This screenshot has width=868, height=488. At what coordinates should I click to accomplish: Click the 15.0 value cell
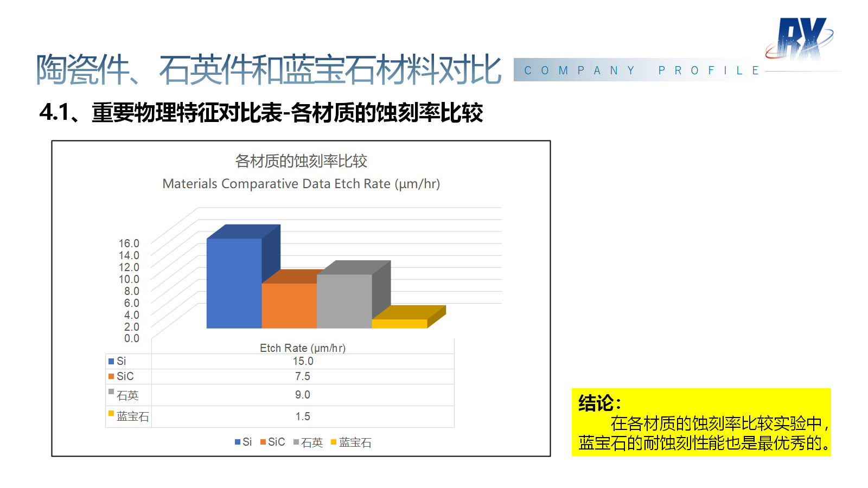click(x=303, y=361)
